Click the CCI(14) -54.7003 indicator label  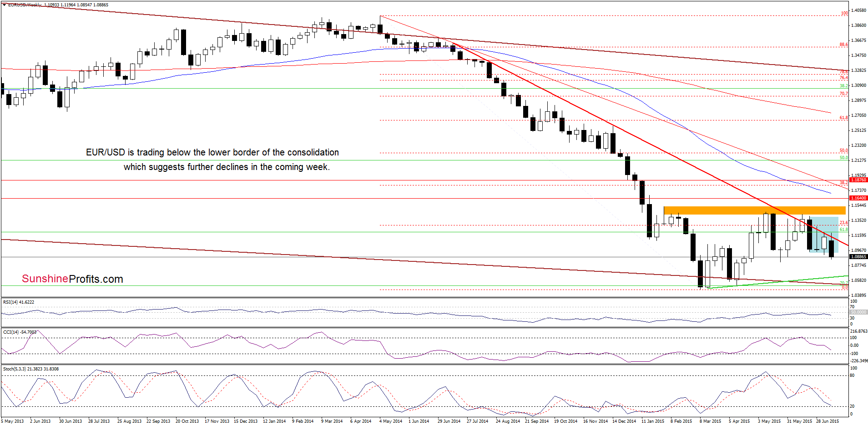tap(20, 332)
